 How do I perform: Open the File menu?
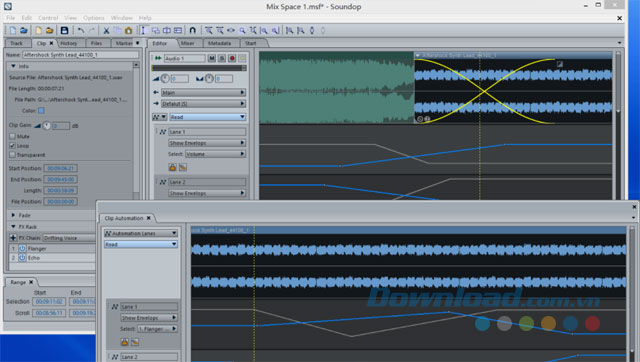tap(11, 18)
